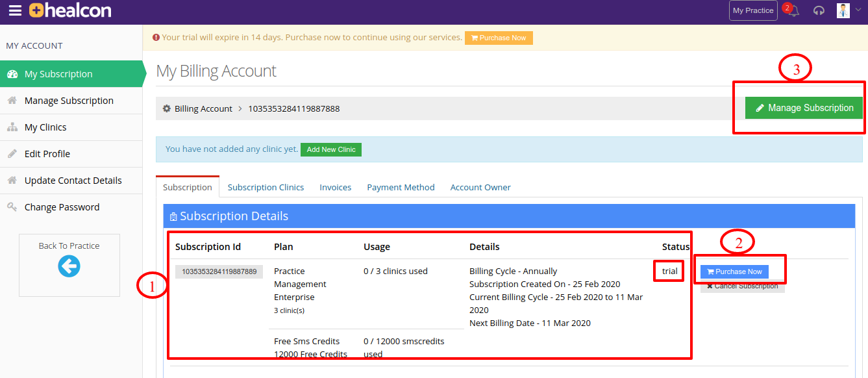Go to My Clinics in sidebar
Viewport: 868px width, 378px height.
pos(71,127)
